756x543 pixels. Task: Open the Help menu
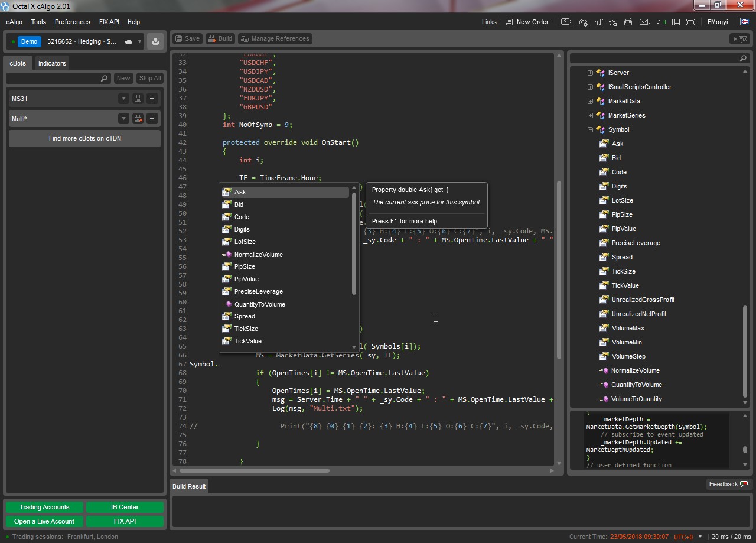point(133,22)
